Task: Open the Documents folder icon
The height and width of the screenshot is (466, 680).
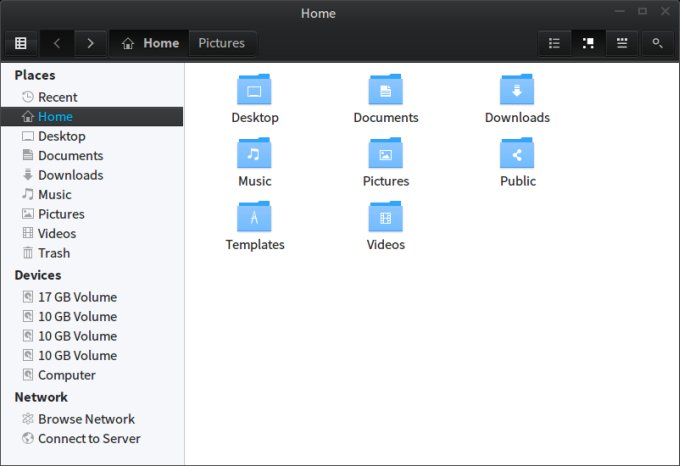Action: pyautogui.click(x=386, y=90)
